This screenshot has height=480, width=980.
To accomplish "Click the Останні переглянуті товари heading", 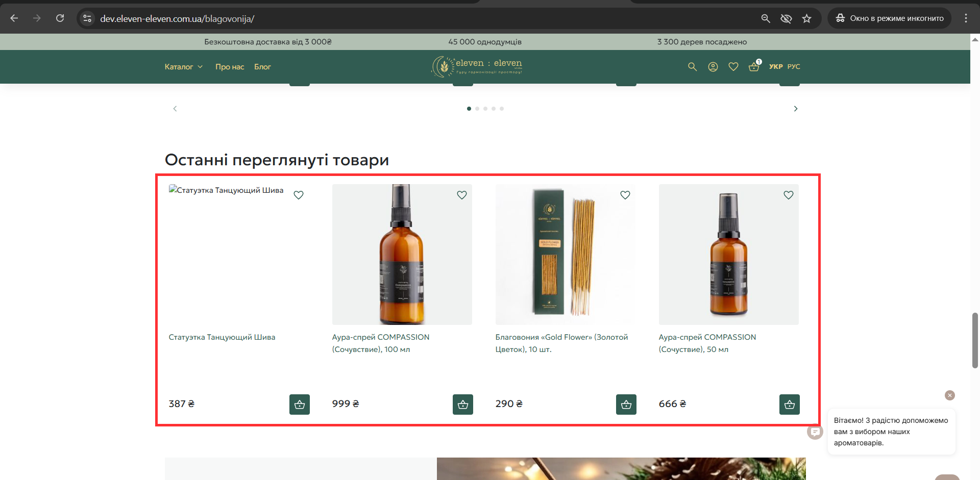I will pyautogui.click(x=277, y=160).
